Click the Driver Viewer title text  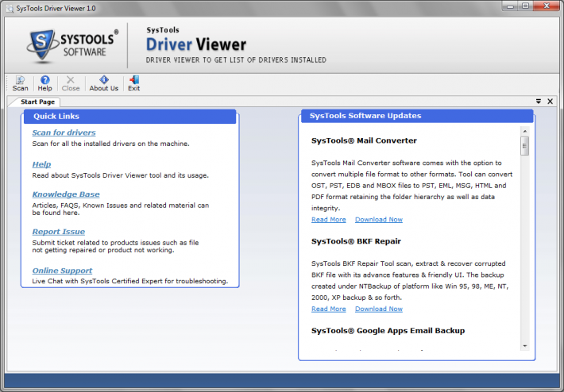pyautogui.click(x=196, y=44)
